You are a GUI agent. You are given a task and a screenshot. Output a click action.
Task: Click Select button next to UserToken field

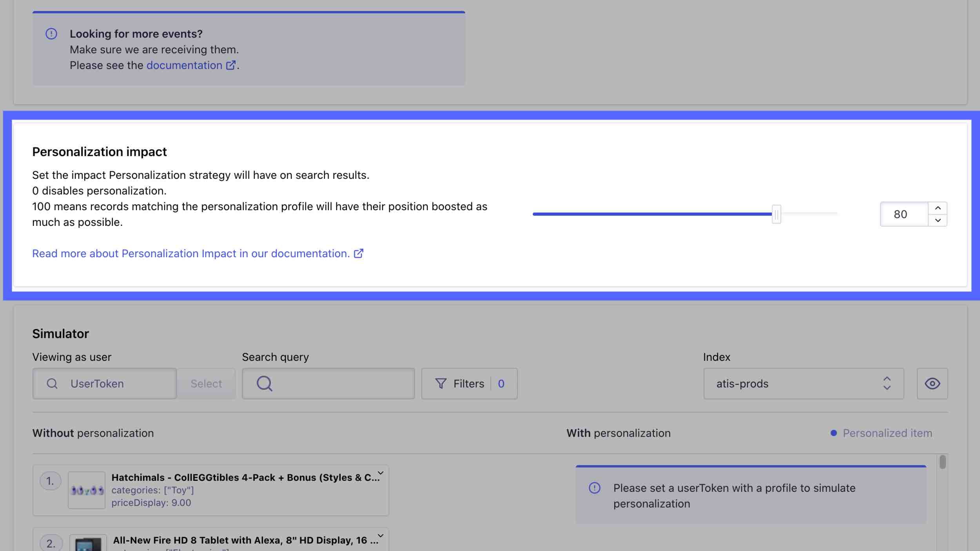tap(206, 383)
